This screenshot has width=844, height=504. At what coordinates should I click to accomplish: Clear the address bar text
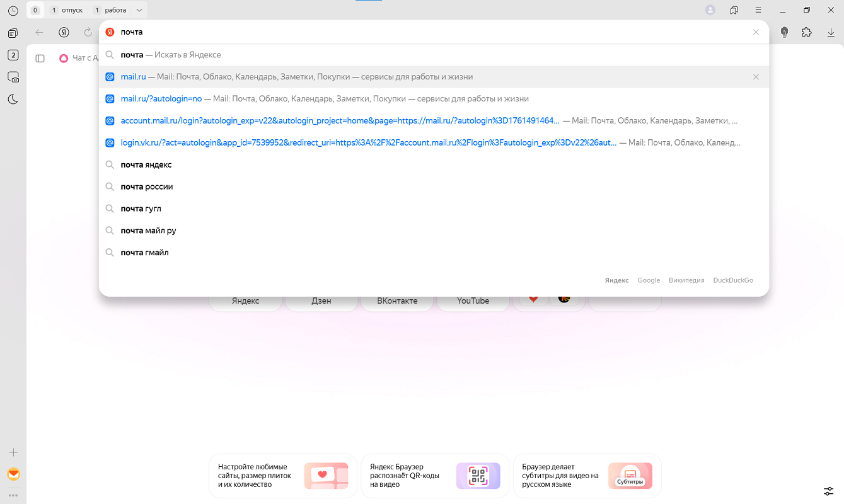pos(756,32)
